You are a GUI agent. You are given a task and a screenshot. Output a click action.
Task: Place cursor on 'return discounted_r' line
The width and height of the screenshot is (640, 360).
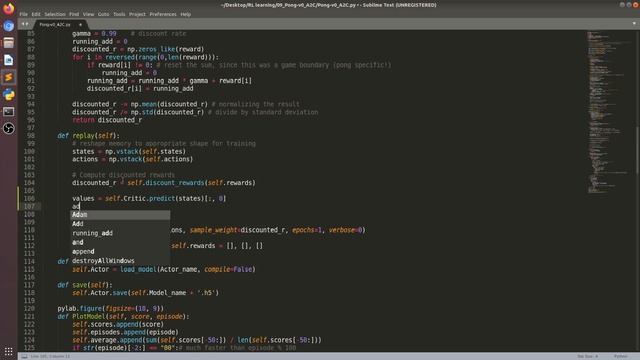click(107, 120)
